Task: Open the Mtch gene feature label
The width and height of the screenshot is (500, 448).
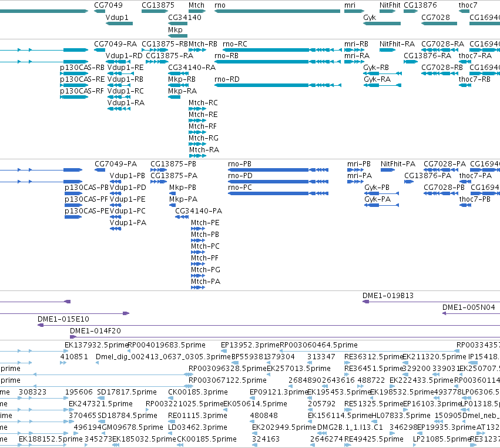Action: click(196, 5)
